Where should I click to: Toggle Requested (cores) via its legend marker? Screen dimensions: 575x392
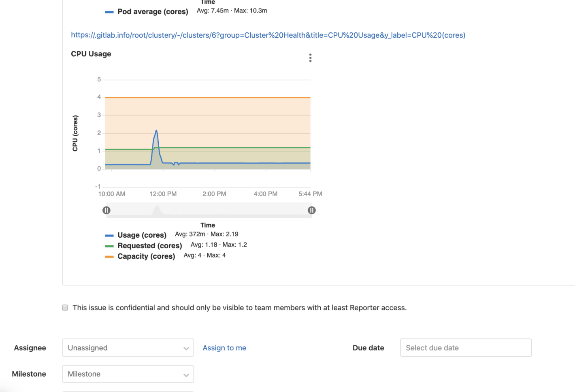(109, 245)
